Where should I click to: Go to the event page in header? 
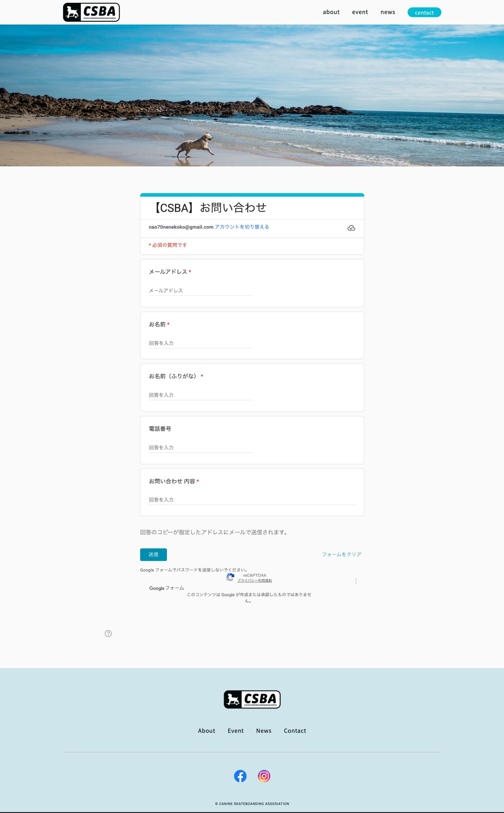coord(360,12)
